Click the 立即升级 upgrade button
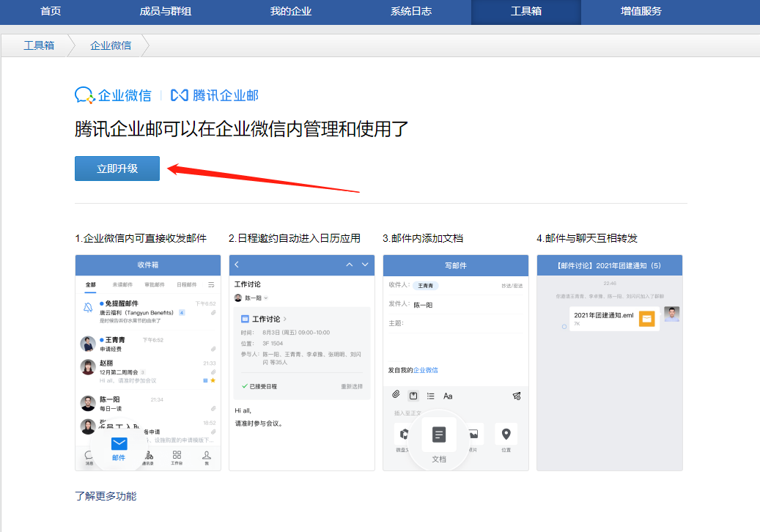 [117, 169]
